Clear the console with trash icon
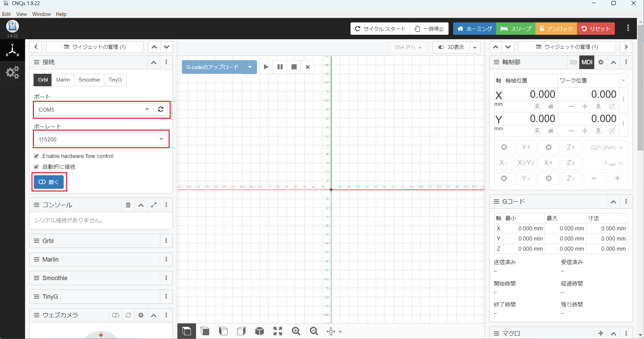This screenshot has height=339, width=644. tap(128, 205)
